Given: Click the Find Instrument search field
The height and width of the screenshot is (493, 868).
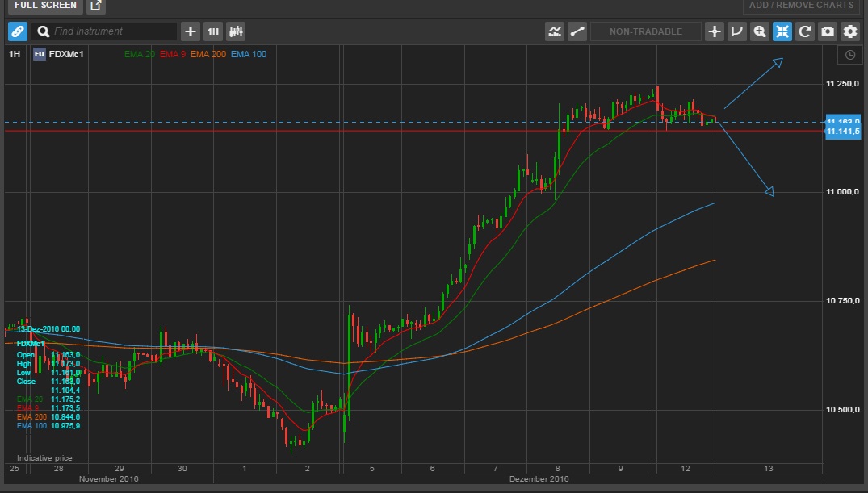Looking at the screenshot, I should click(x=113, y=31).
